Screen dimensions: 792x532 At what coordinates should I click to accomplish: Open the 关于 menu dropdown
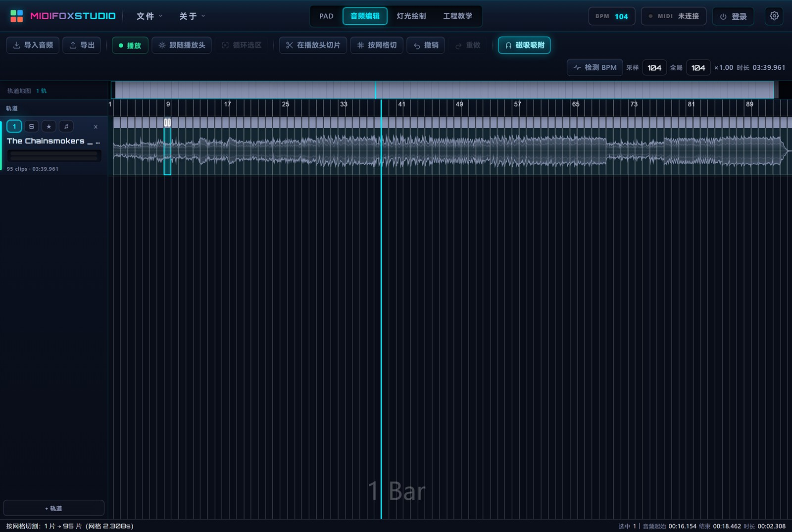point(192,16)
